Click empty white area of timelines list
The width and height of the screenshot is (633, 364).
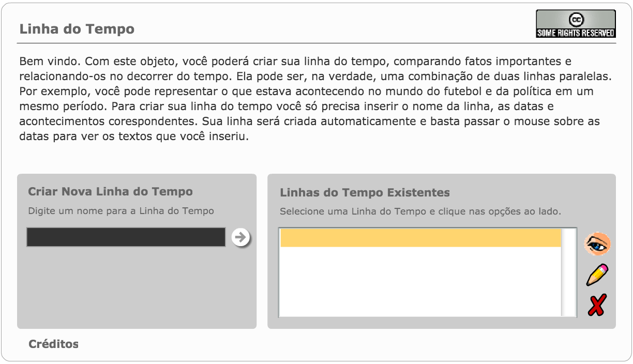pos(420,284)
